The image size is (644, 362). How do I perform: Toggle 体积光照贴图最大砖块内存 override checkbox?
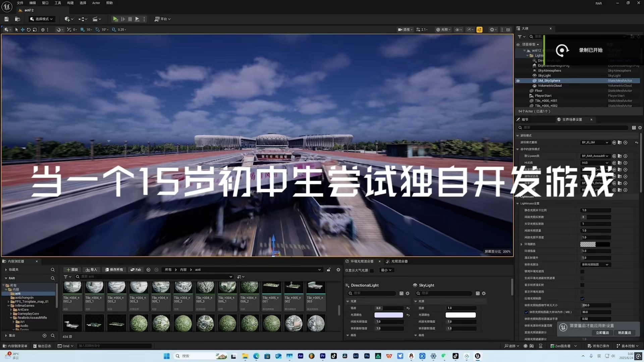pos(526,312)
